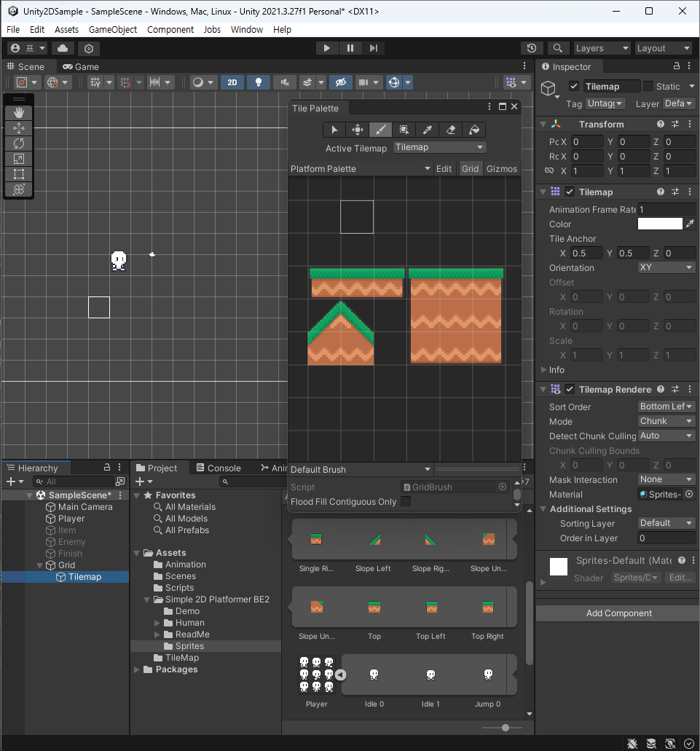Choose Tile Palette Eraser tool
The width and height of the screenshot is (700, 751).
(451, 130)
